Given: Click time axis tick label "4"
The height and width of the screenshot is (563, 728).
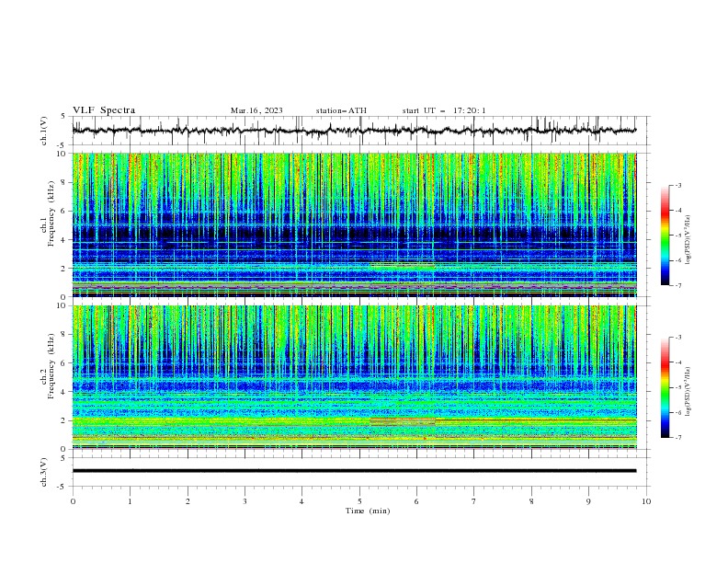Looking at the screenshot, I should pos(302,501).
